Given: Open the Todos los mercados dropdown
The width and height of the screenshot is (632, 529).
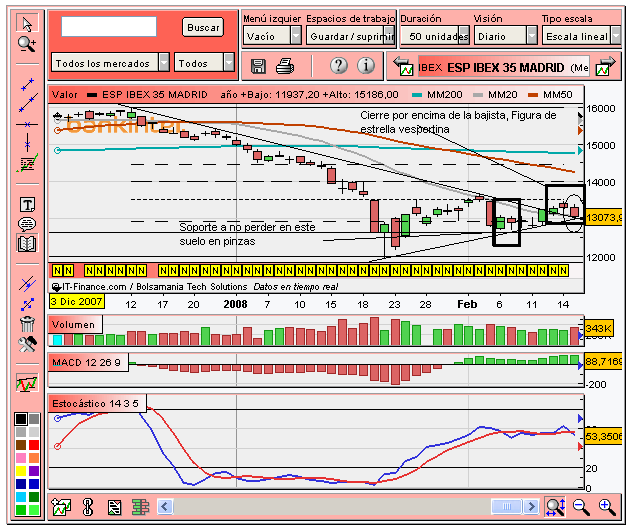Looking at the screenshot, I should click(x=110, y=63).
